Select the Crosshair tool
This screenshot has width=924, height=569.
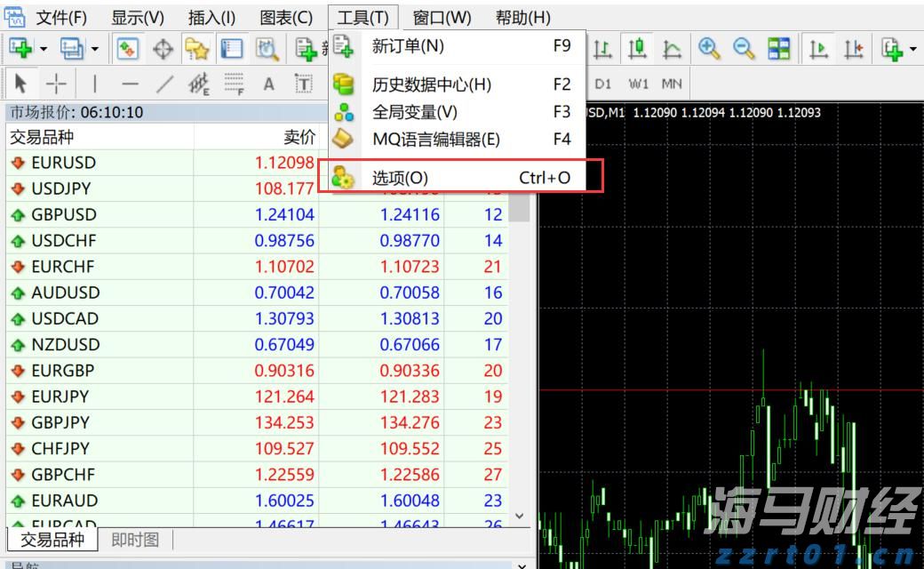click(55, 83)
